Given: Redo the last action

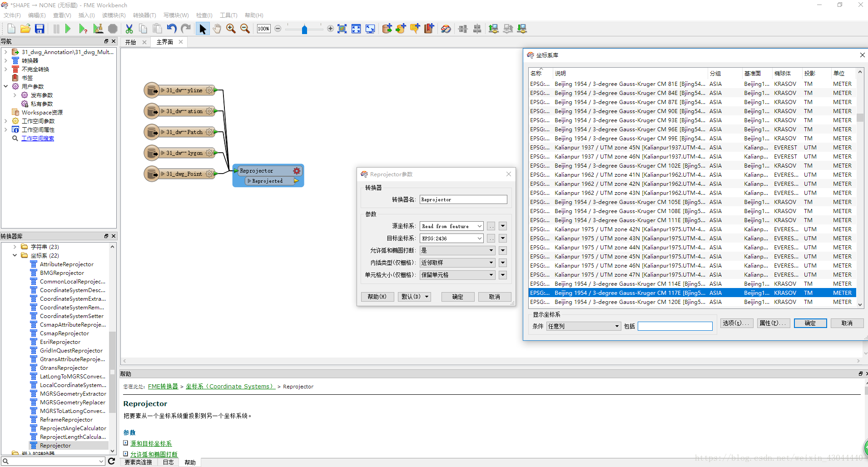Looking at the screenshot, I should tap(186, 29).
